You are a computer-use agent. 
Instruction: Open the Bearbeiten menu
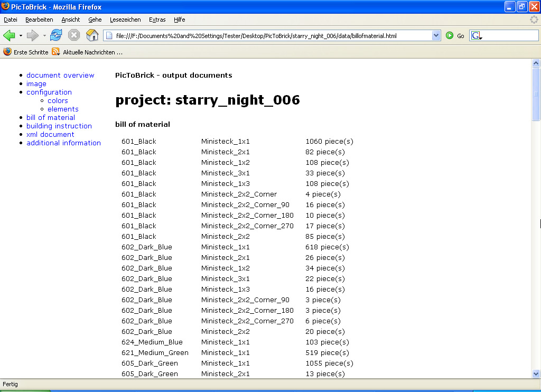39,20
